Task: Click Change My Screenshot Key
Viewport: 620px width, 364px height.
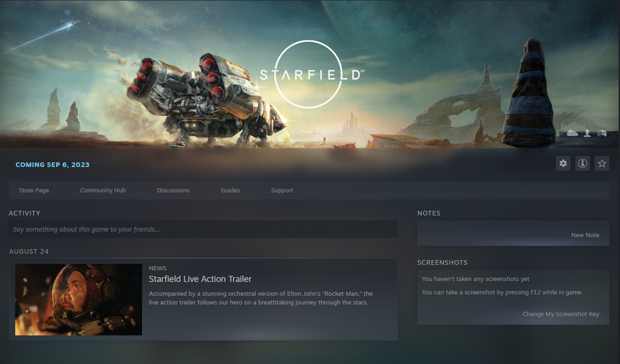Action: [x=561, y=314]
